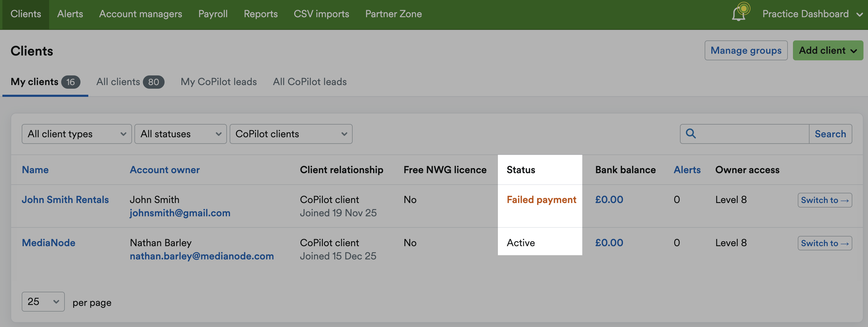This screenshot has height=327, width=868.
Task: Click the Owner access column header
Action: 747,170
